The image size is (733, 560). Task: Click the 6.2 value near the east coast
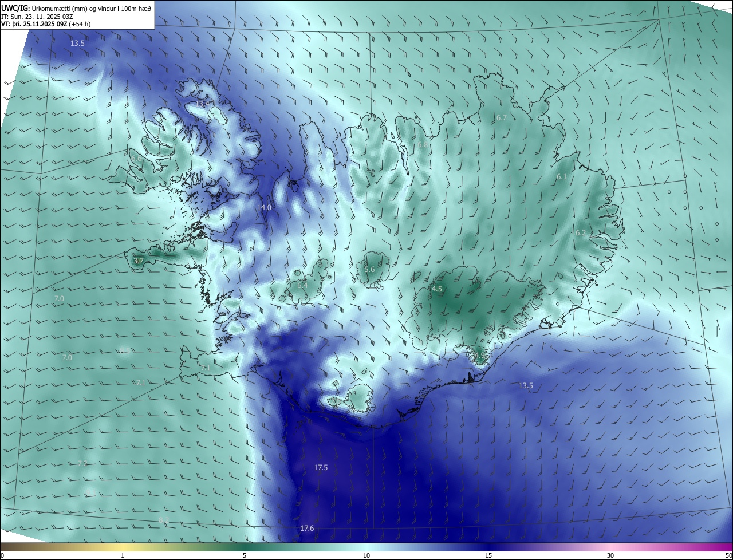tap(581, 232)
